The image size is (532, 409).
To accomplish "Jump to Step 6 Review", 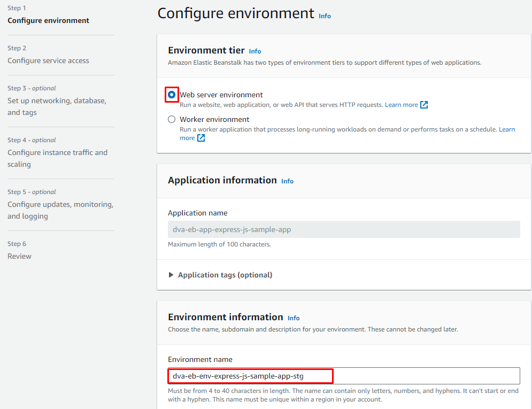I will 19,256.
